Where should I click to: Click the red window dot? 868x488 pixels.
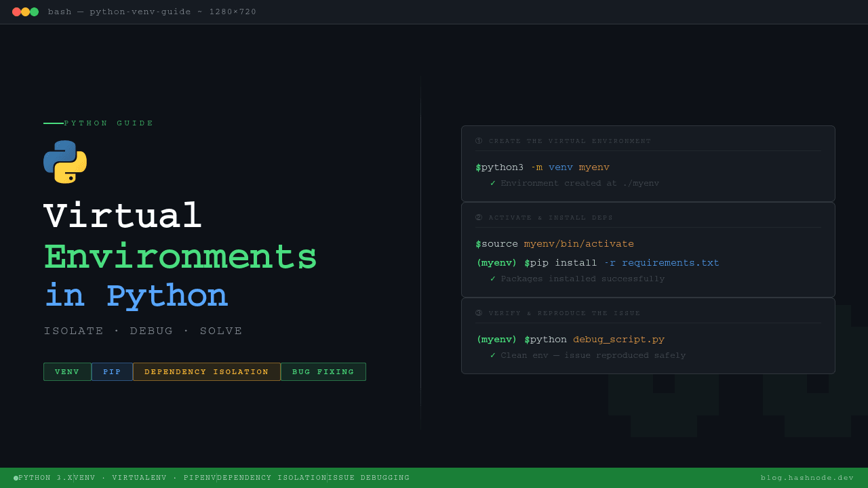tap(16, 12)
